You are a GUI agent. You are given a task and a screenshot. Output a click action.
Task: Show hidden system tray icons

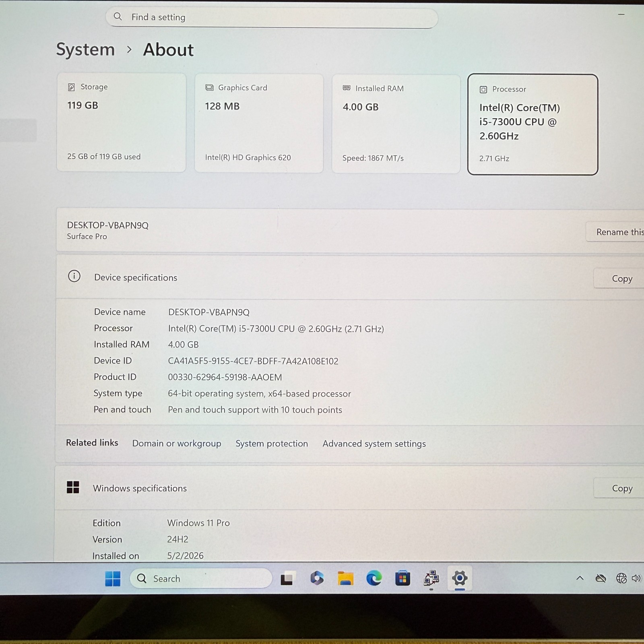[580, 578]
